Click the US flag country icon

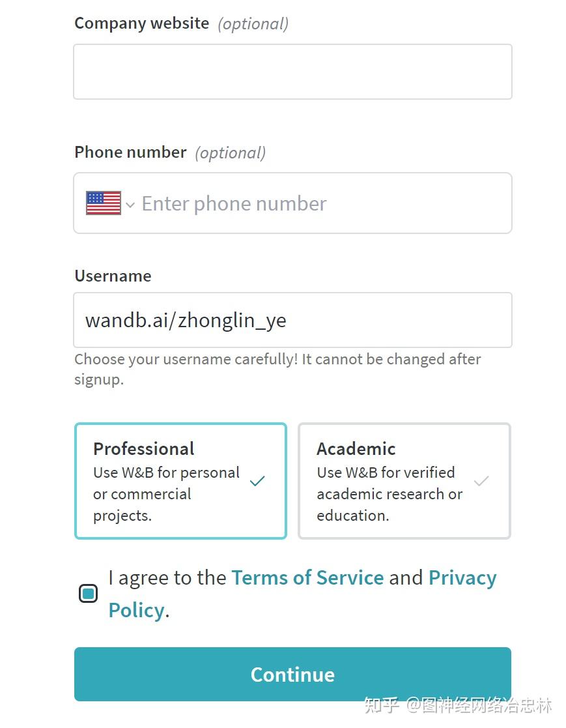[104, 203]
